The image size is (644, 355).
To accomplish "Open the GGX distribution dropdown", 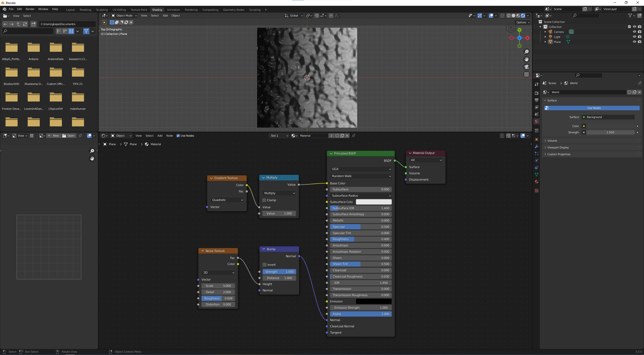I will click(x=360, y=169).
